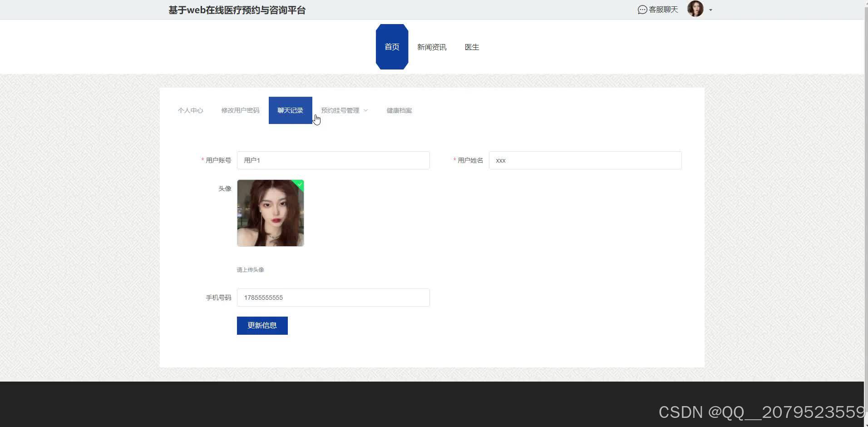Screen dimensions: 868x427
Task: Open the 医生 section
Action: [472, 47]
